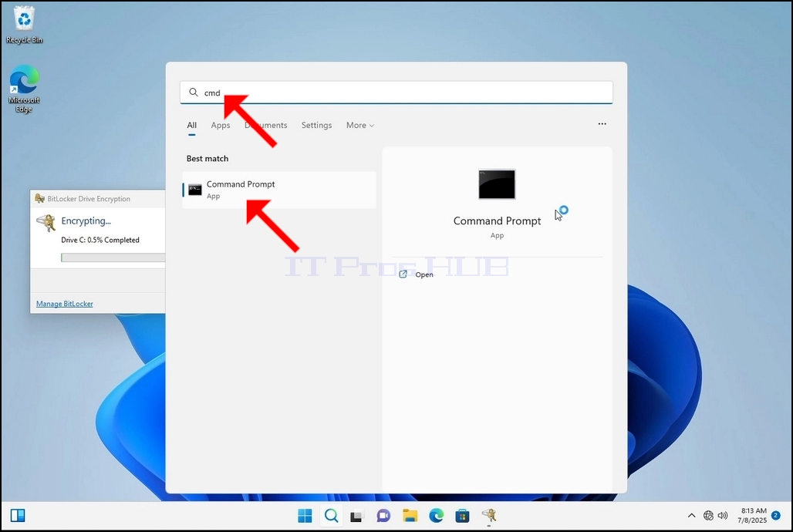Click the small Command Prompt icon in results
This screenshot has height=532, width=793.
[x=195, y=190]
